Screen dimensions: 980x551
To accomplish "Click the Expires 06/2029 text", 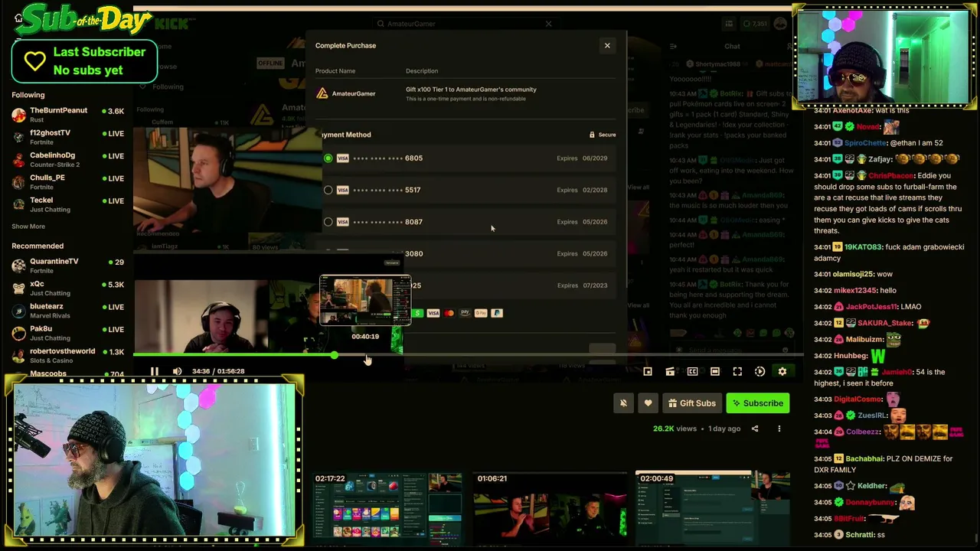I will pos(582,158).
